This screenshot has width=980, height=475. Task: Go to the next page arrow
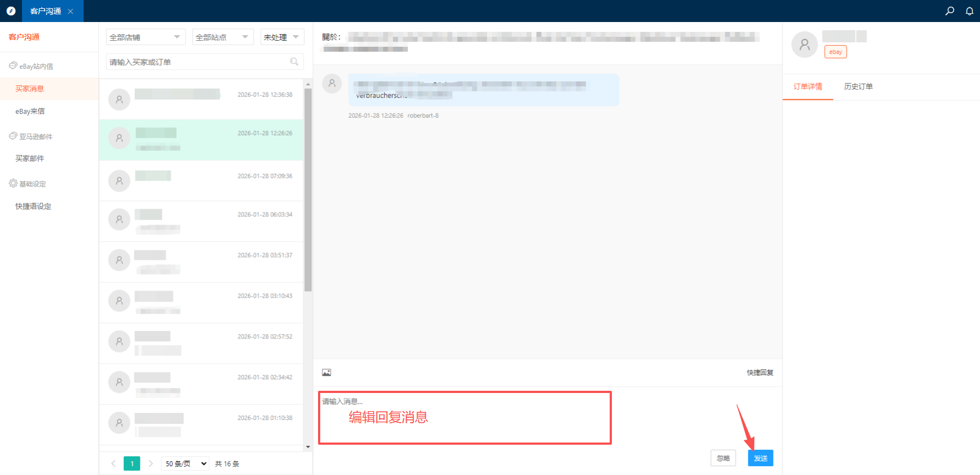click(x=151, y=463)
